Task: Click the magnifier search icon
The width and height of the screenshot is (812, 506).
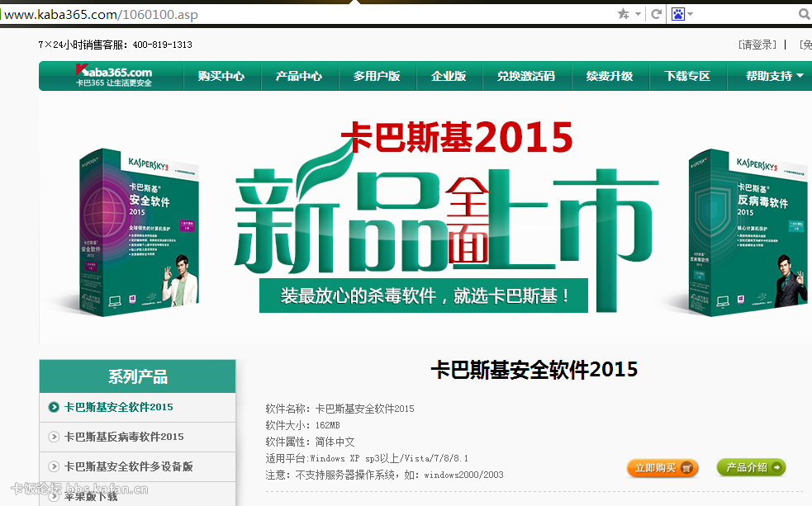Action: [805, 15]
